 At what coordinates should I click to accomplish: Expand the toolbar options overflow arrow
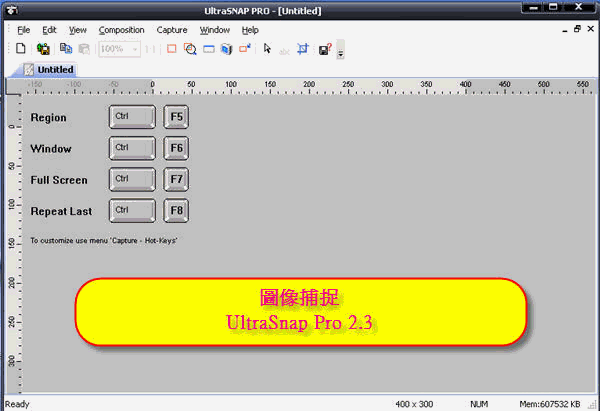341,51
